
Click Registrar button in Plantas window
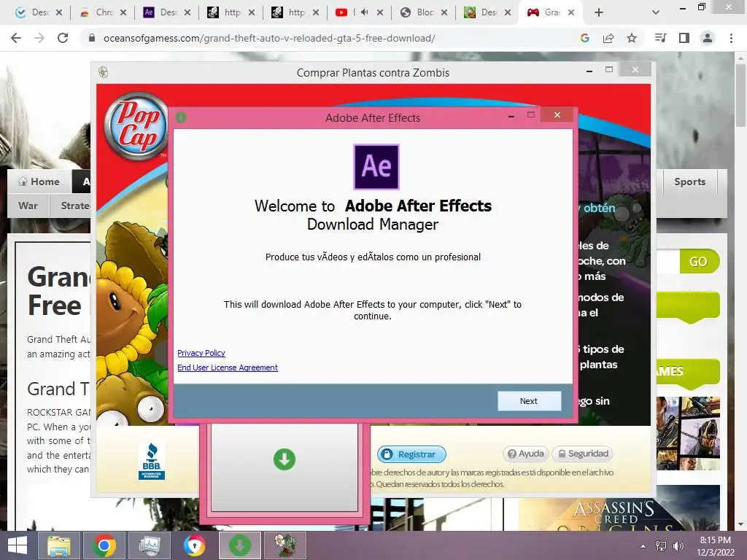[411, 454]
